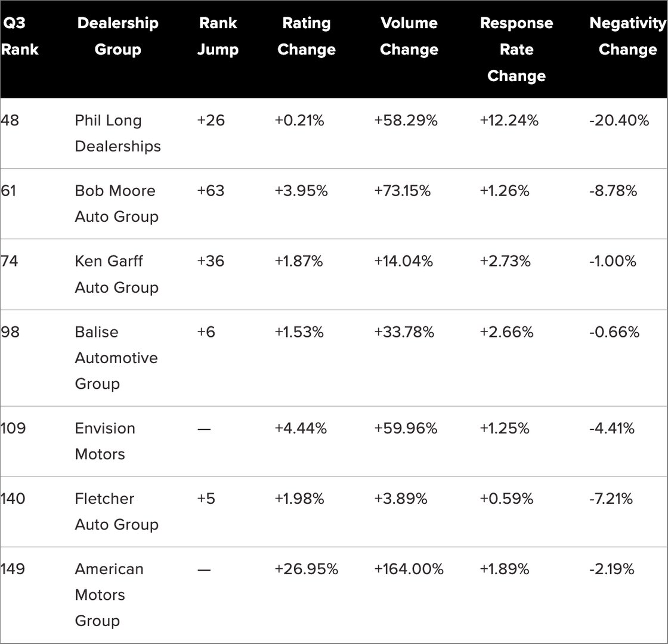Click the Phil Long Dealerships name

click(x=117, y=133)
